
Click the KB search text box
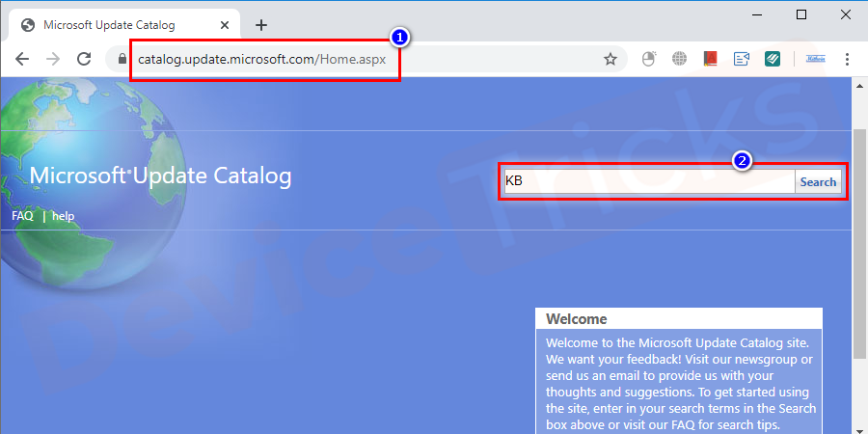coord(649,181)
